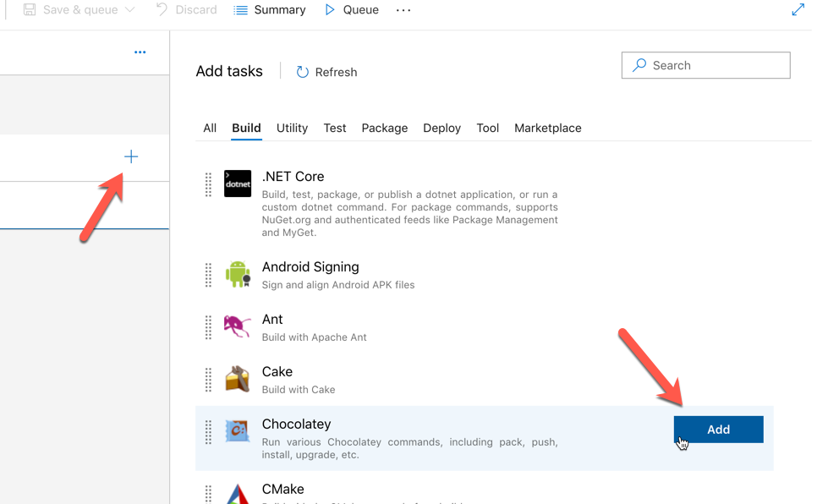The image size is (828, 504).
Task: Switch to the Marketplace tab
Action: [x=547, y=128]
